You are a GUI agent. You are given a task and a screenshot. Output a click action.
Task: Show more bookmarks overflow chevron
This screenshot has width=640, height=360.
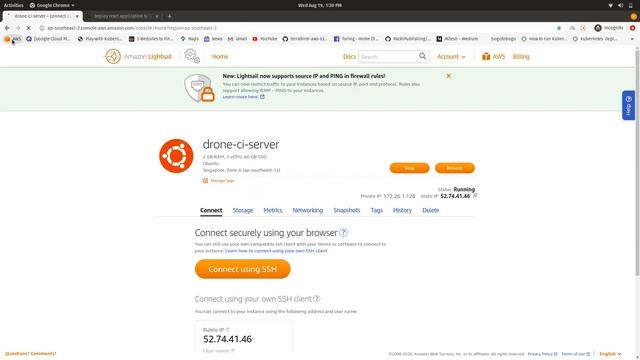[x=632, y=39]
